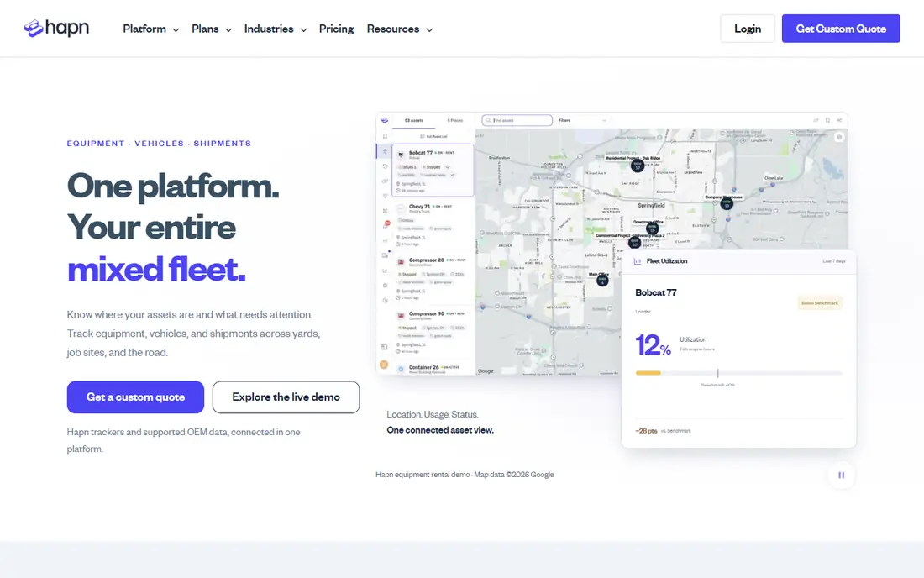This screenshot has width=924, height=578.
Task: Click the trend chart icon on the demo top bar
Action: (816, 120)
